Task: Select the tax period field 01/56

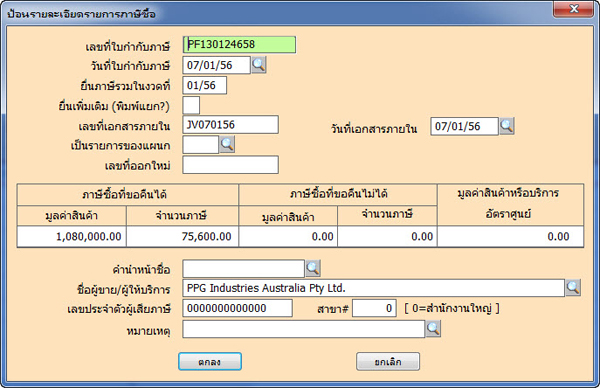Action: tap(205, 85)
